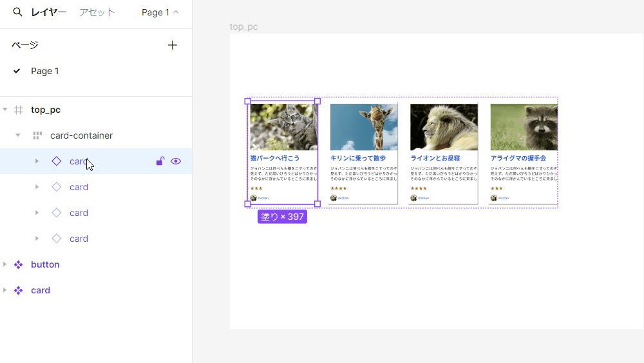Screen dimensions: 644x363
Task: Select the second card layer
Action: (79, 187)
